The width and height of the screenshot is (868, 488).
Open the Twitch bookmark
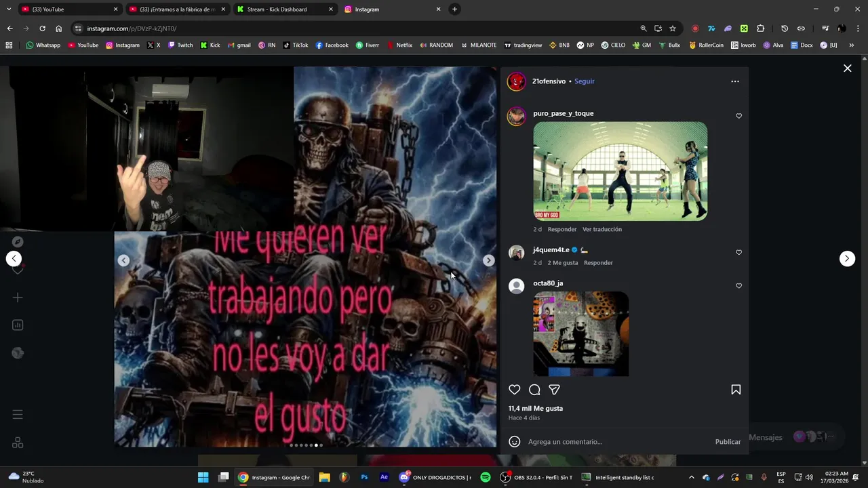click(180, 45)
